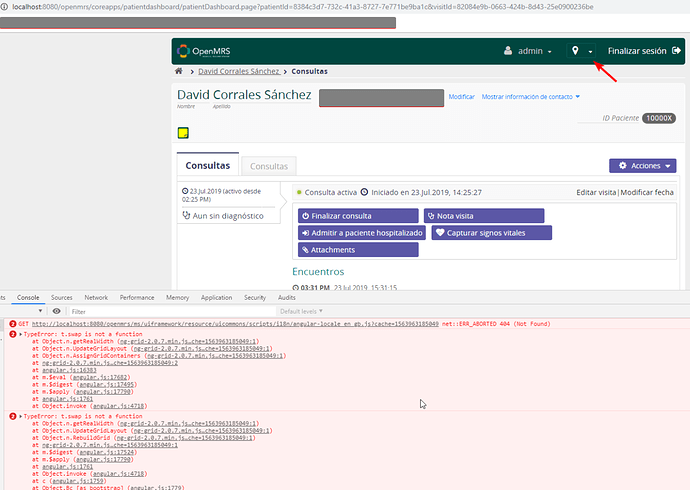The height and width of the screenshot is (490, 690).
Task: Click the clock icon beside 03:31 PM
Action: 296,288
